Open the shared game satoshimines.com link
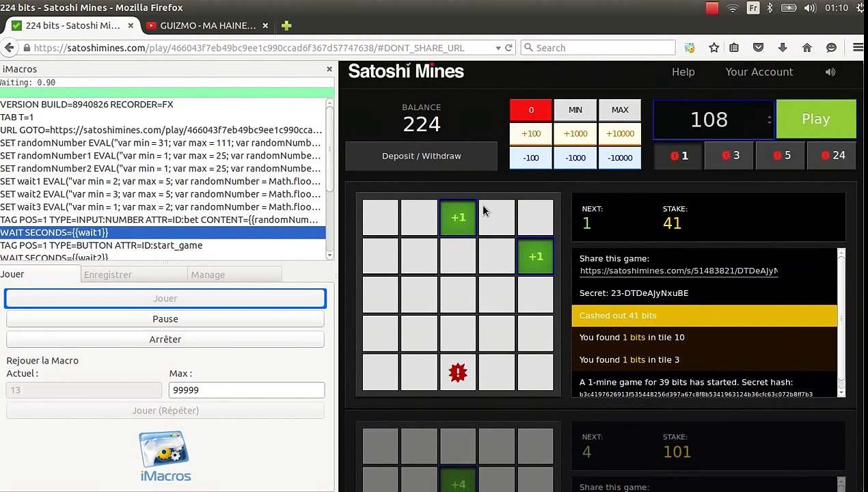Screen dimensions: 868x492 click(679, 271)
